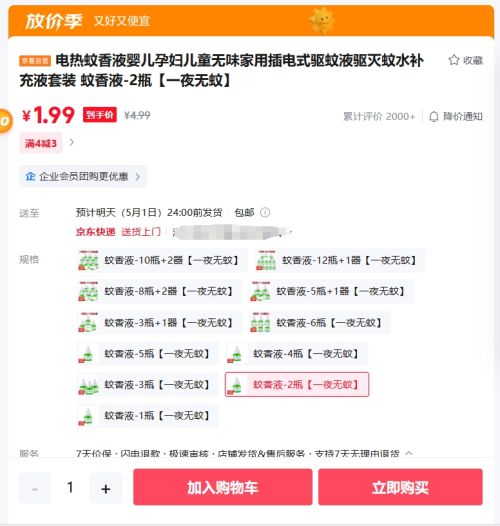The image size is (500, 526).
Task: Choose the 蚊香液-12瓶+1器 option
Action: click(x=340, y=260)
